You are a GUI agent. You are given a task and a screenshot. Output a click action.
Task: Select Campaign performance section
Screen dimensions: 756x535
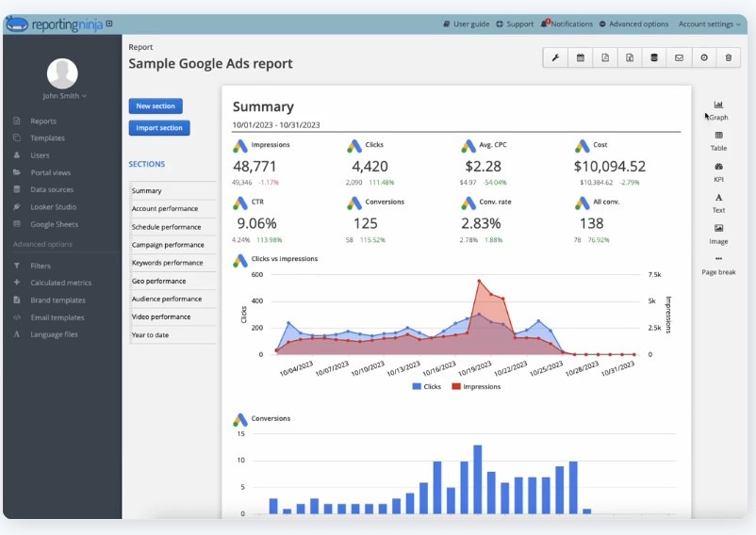(x=173, y=245)
